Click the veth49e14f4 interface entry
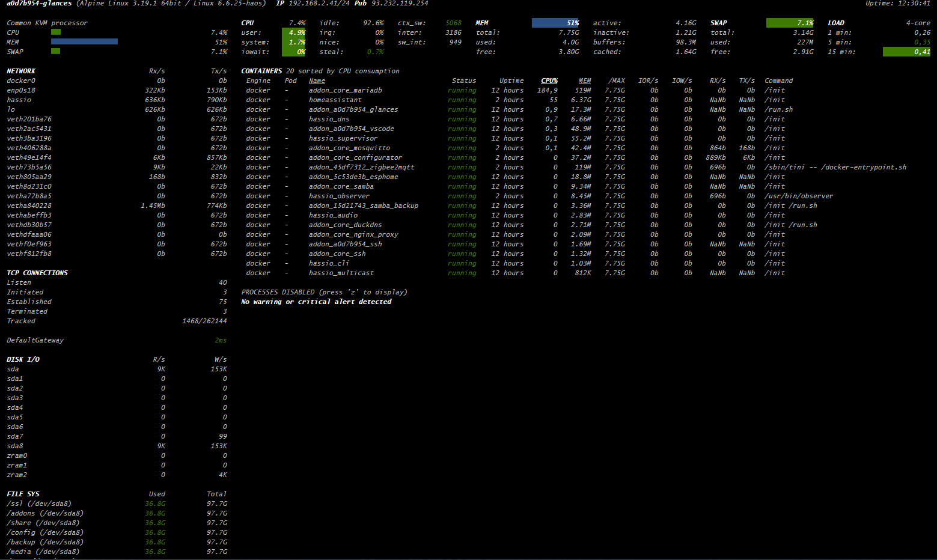Viewport: 937px width, 560px height. point(29,157)
